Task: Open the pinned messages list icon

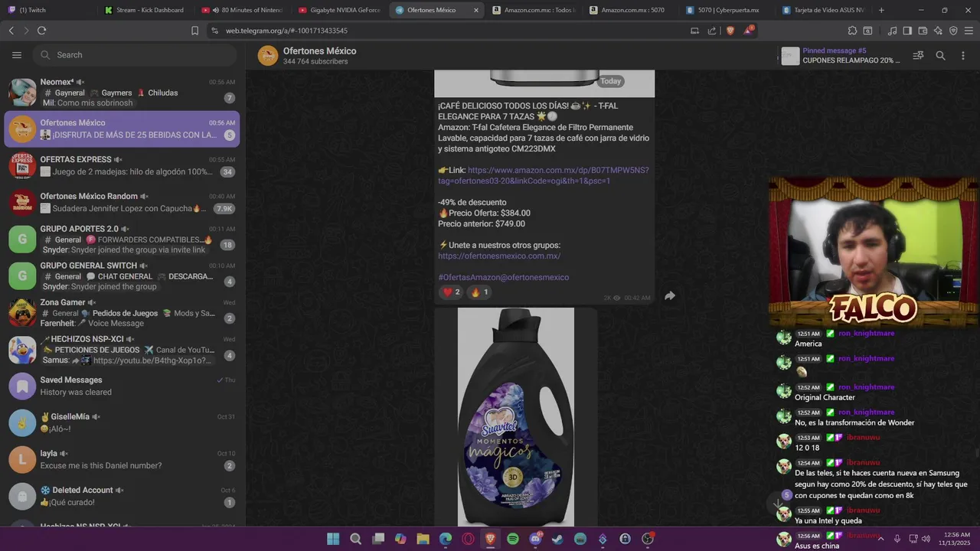Action: click(x=918, y=56)
